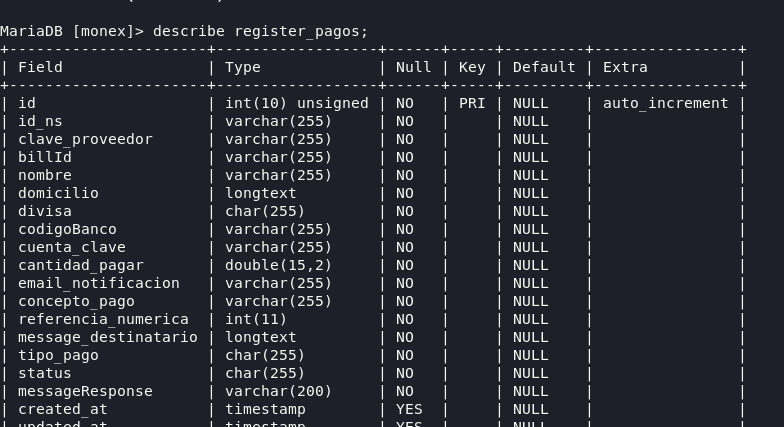784x427 pixels.
Task: Click the YES null value for created_at
Action: click(x=409, y=409)
